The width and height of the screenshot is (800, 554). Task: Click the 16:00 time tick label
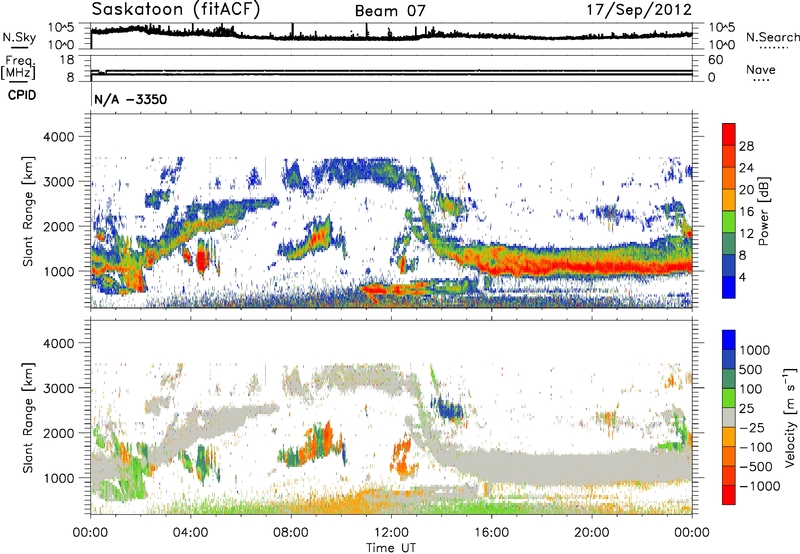pos(491,533)
